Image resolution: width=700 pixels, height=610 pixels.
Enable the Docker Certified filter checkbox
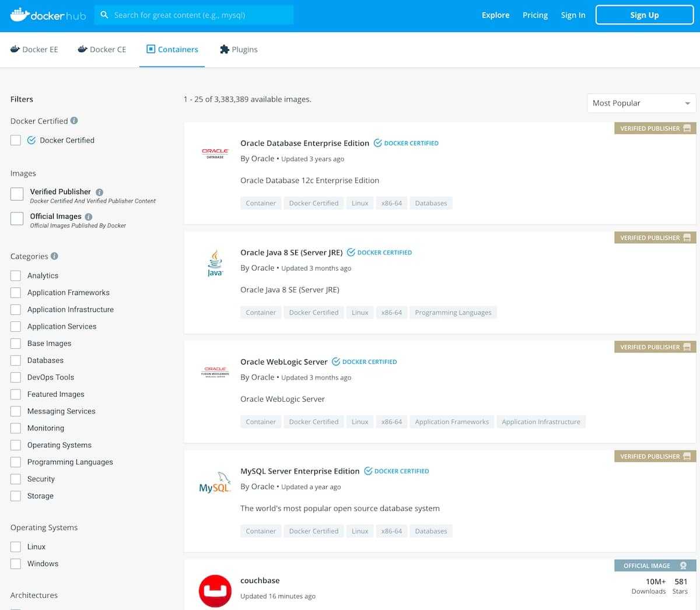(16, 141)
